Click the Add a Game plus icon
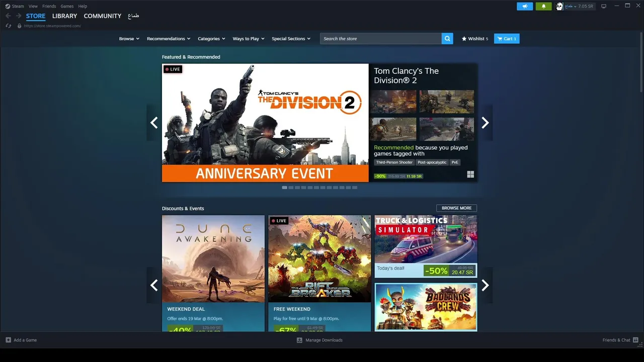Screen dimensions: 644x362 [8, 340]
